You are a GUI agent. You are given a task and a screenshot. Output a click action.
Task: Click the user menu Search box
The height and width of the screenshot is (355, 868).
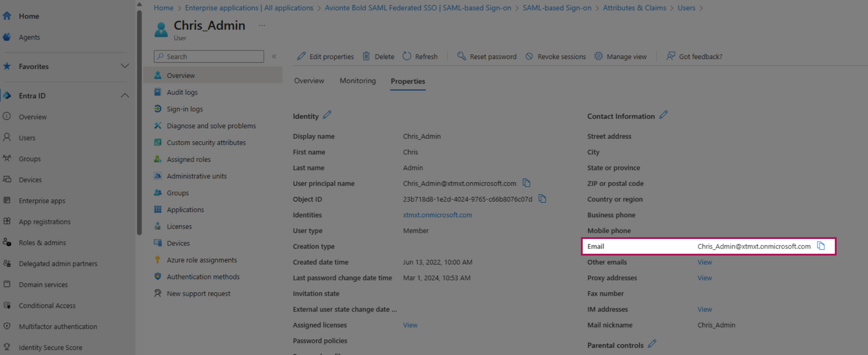(209, 56)
